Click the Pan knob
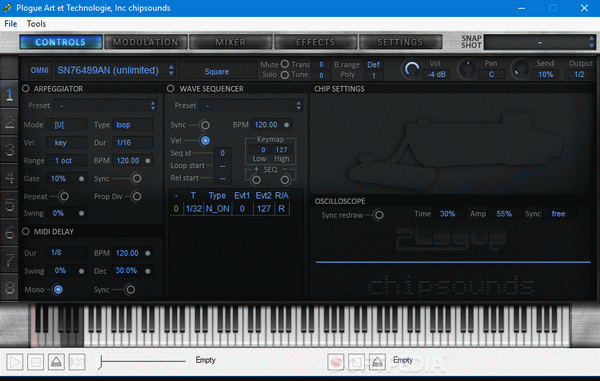 click(x=467, y=70)
